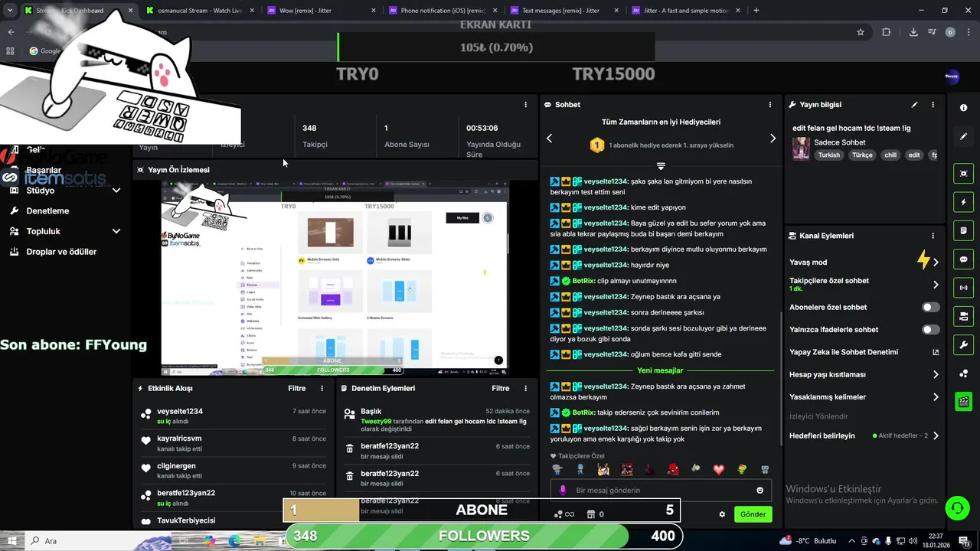
Task: Show hidden system tray icons
Action: click(851, 540)
